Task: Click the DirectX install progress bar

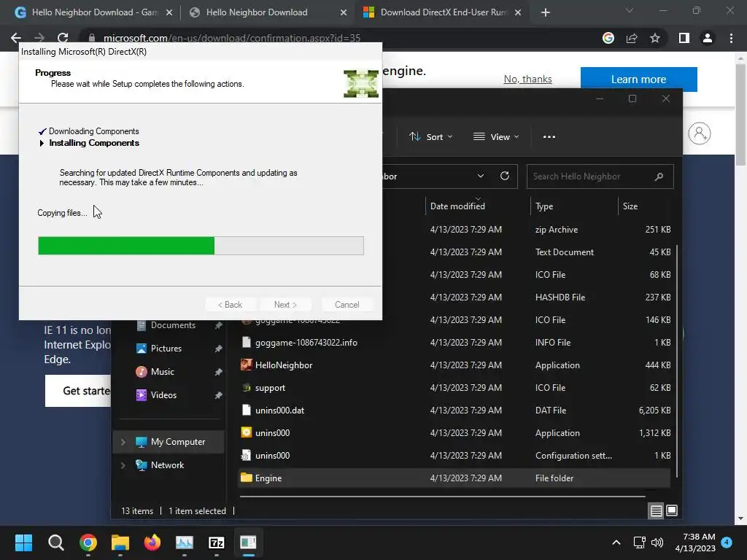Action: tap(201, 246)
